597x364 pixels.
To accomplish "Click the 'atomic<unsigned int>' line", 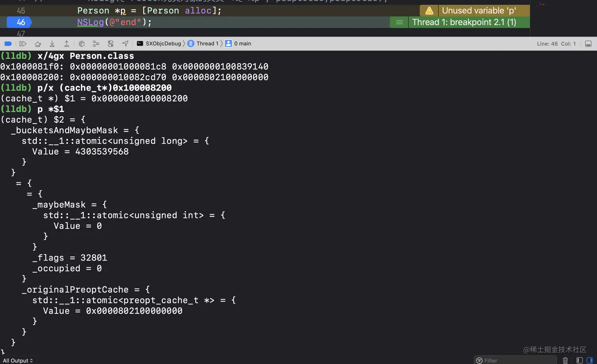I will point(134,215).
